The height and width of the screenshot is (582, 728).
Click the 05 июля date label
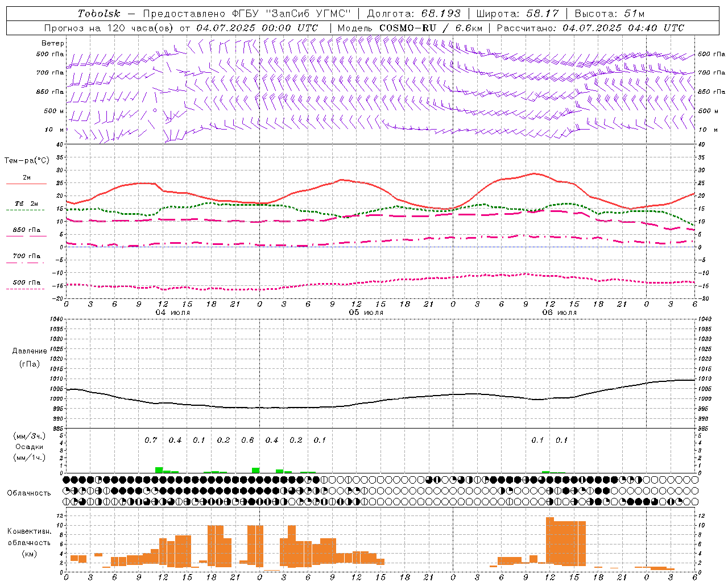pyautogui.click(x=366, y=313)
